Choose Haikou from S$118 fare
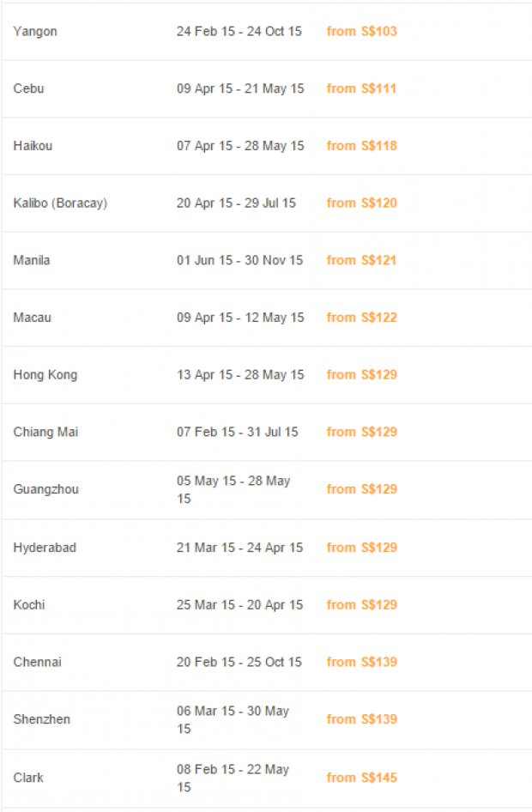This screenshot has width=532, height=812. pos(361,146)
